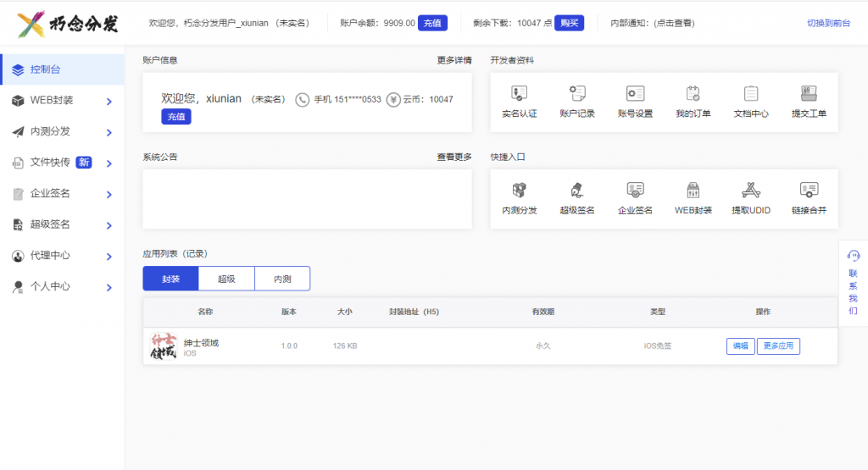The width and height of the screenshot is (868, 470).
Task: Open the 提取UDID quick entry icon
Action: tap(751, 191)
